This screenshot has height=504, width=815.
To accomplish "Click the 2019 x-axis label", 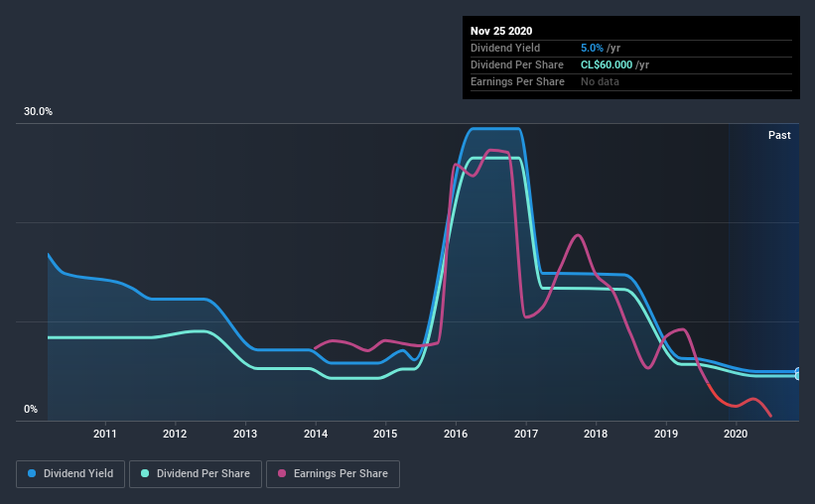I will [666, 434].
